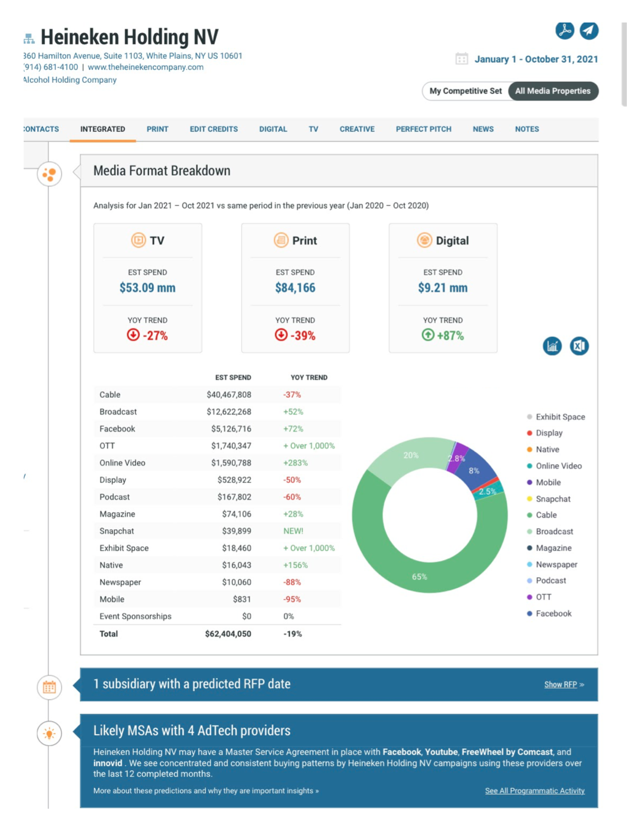Click the TV down-trend arrow icon
This screenshot has width=644, height=830.
[x=133, y=335]
